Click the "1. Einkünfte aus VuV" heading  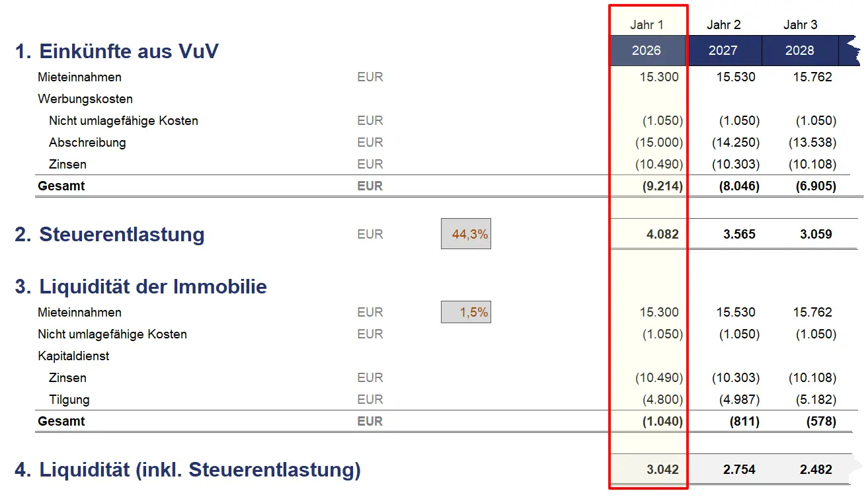[116, 51]
